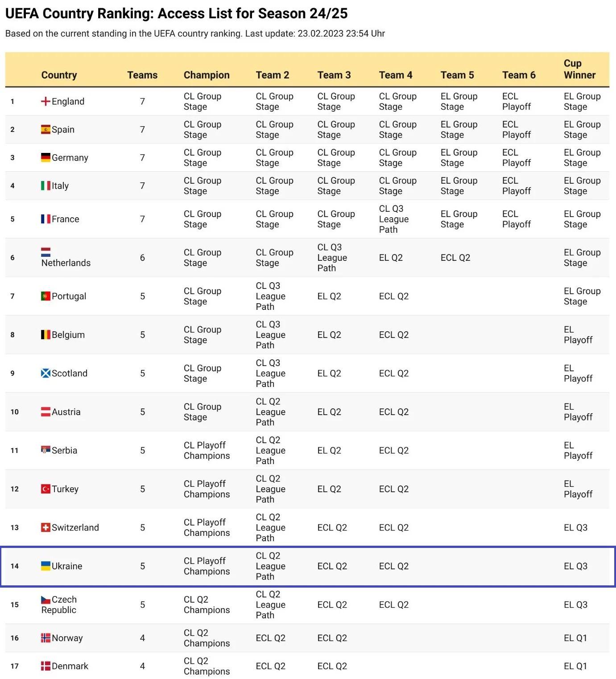The width and height of the screenshot is (616, 679).
Task: Click the Norway flag icon
Action: point(45,638)
